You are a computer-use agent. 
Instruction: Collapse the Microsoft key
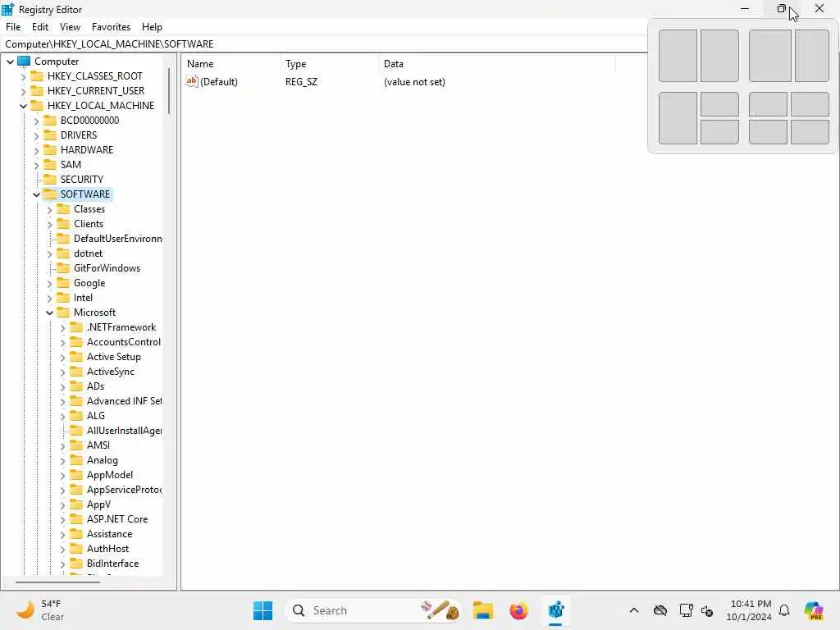tap(49, 313)
